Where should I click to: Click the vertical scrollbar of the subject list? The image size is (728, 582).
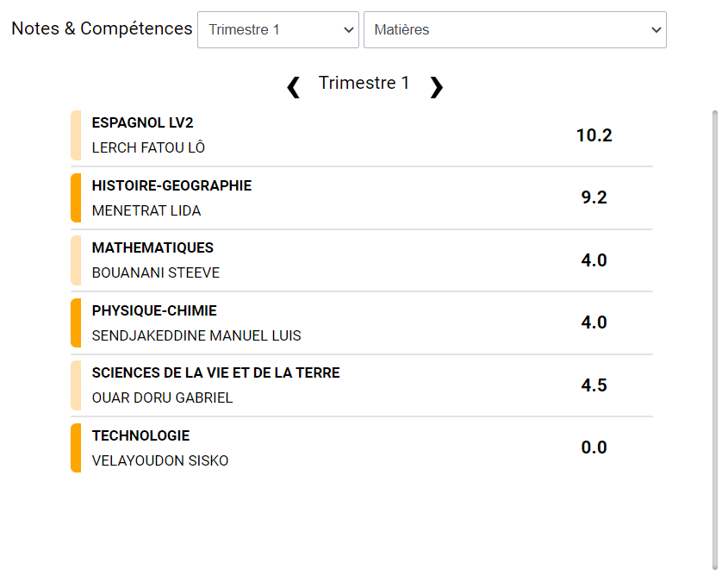click(714, 339)
